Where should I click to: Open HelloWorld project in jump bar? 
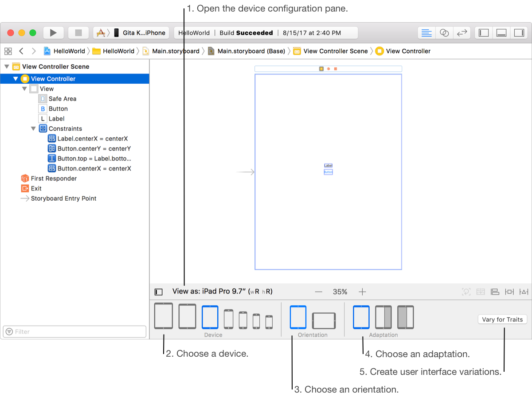click(x=64, y=51)
